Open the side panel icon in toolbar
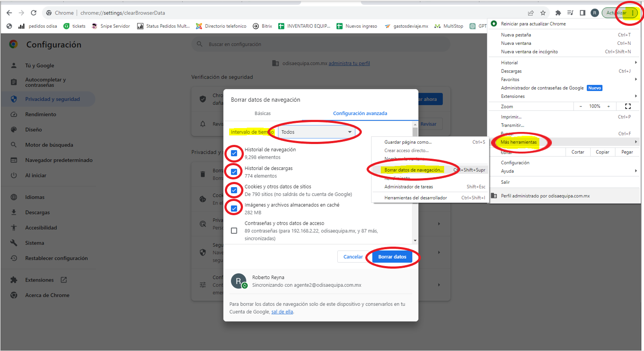Viewport: 644px width, 351px height. [582, 13]
